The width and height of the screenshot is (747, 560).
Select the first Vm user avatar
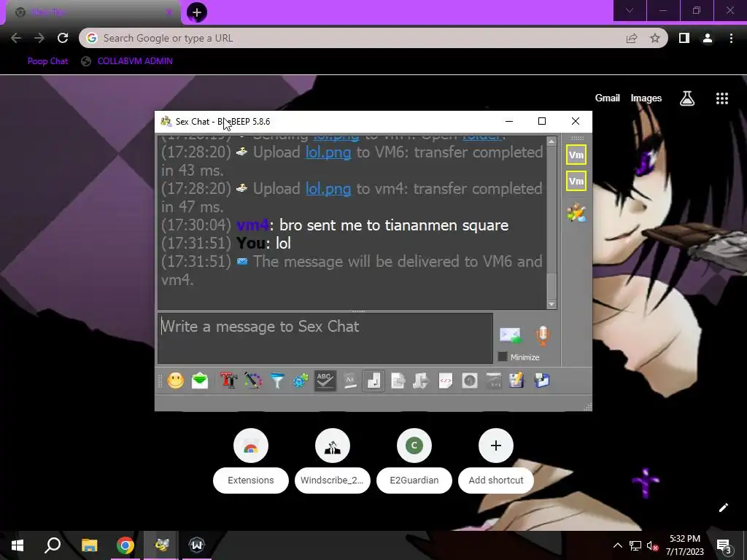tap(576, 155)
